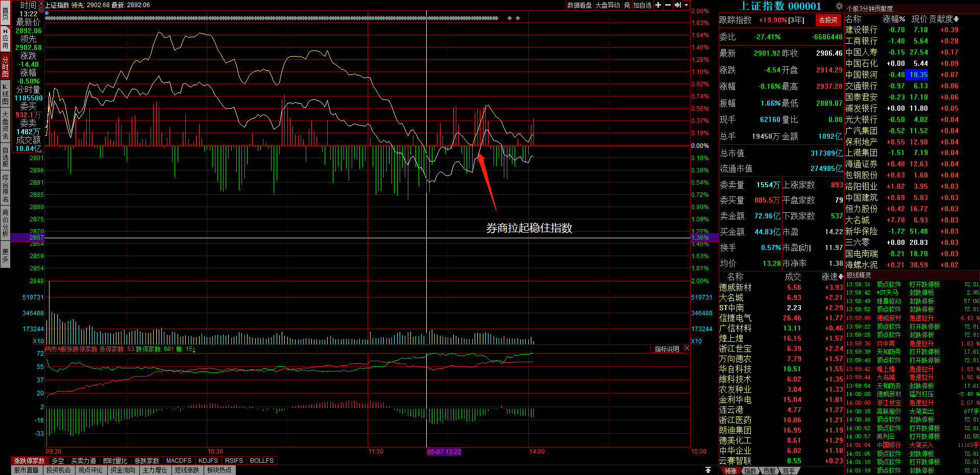The height and width of the screenshot is (475, 980).
Task: Click the highlighted 10.35 price of 中国银河
Action: pyautogui.click(x=917, y=74)
